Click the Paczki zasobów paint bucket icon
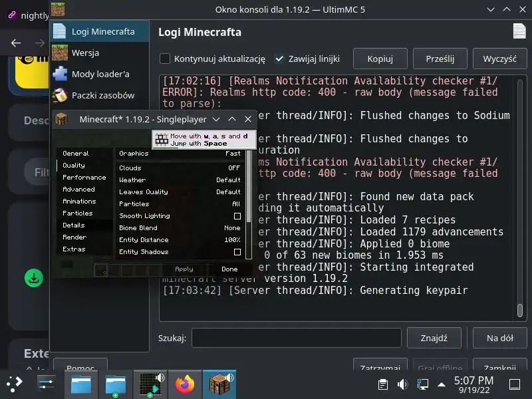The height and width of the screenshot is (399, 532). pyautogui.click(x=60, y=95)
